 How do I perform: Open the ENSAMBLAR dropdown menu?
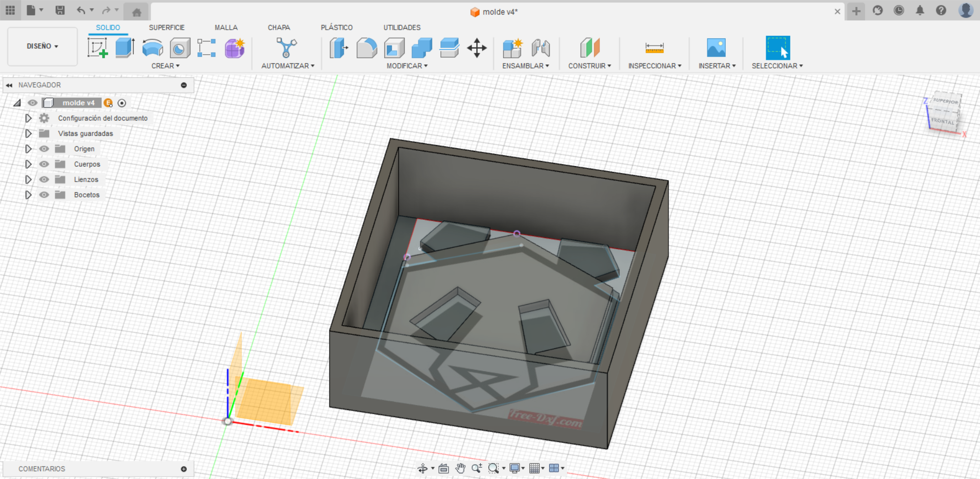click(525, 66)
